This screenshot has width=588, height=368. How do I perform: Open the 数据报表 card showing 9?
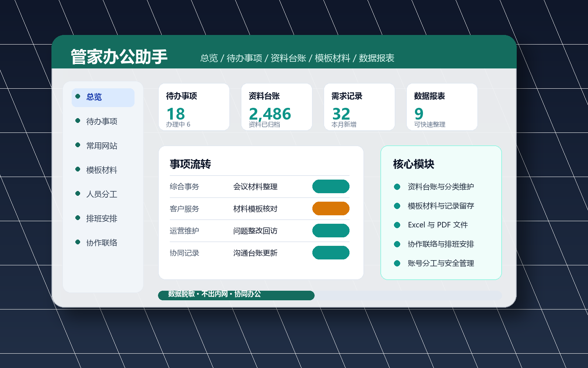[x=442, y=107]
